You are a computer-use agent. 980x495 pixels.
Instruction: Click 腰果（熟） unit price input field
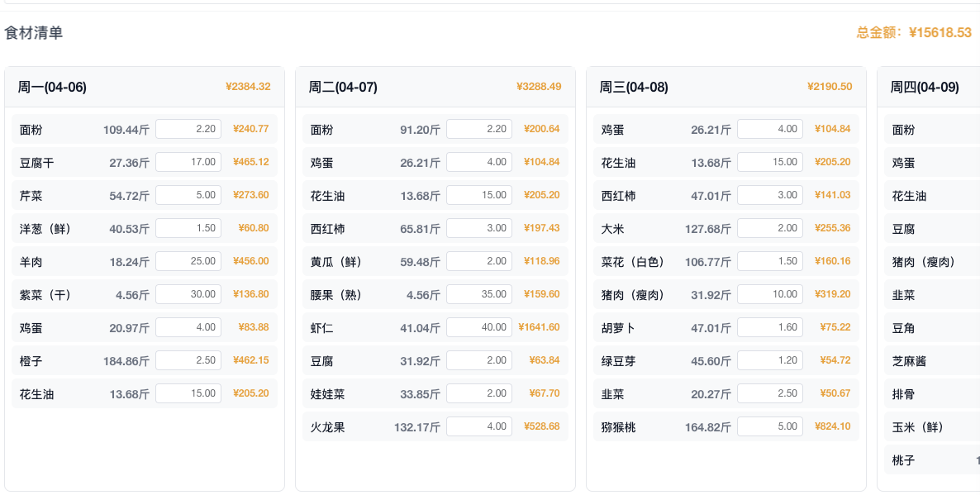(x=478, y=294)
